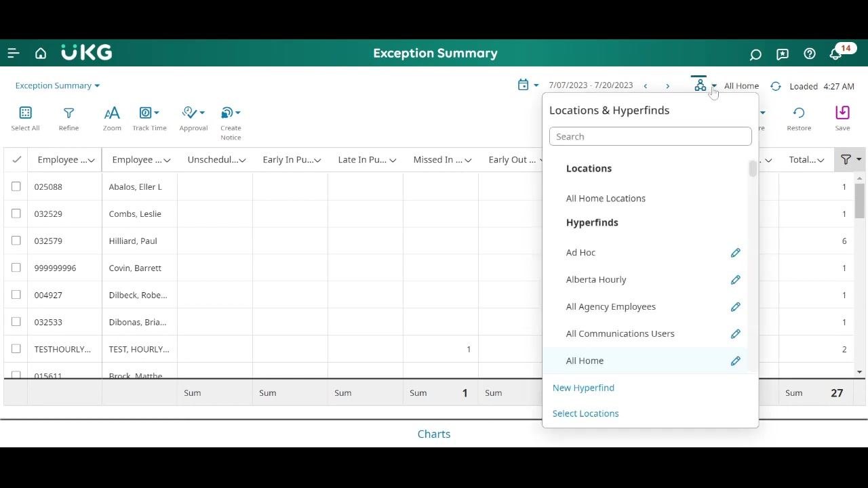Check the row for Covin, Barrett

(16, 268)
